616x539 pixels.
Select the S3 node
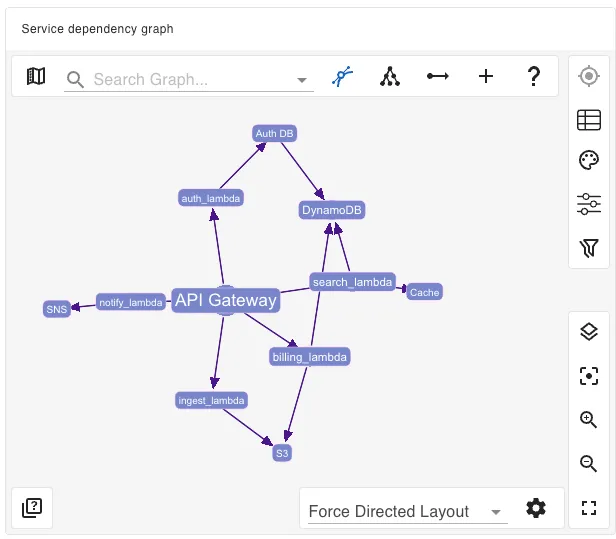282,453
